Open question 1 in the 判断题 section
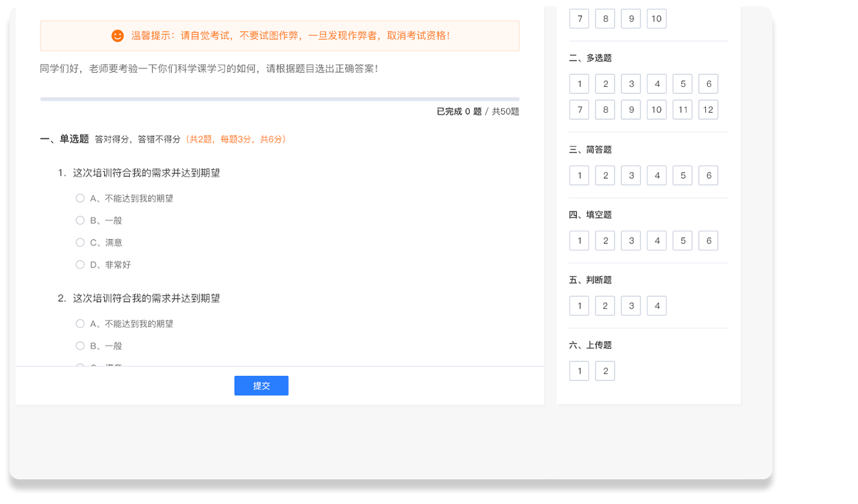This screenshot has width=858, height=504. click(579, 306)
